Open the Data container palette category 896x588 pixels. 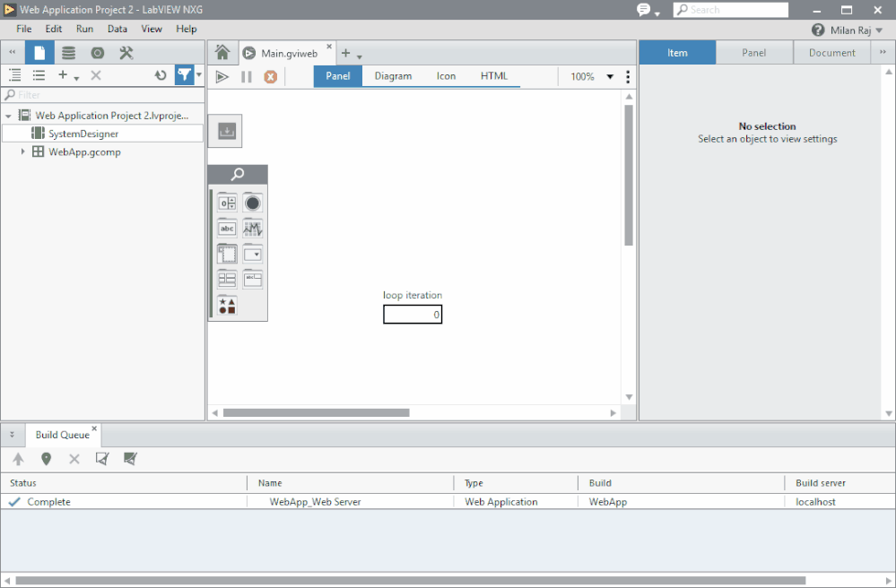[227, 254]
